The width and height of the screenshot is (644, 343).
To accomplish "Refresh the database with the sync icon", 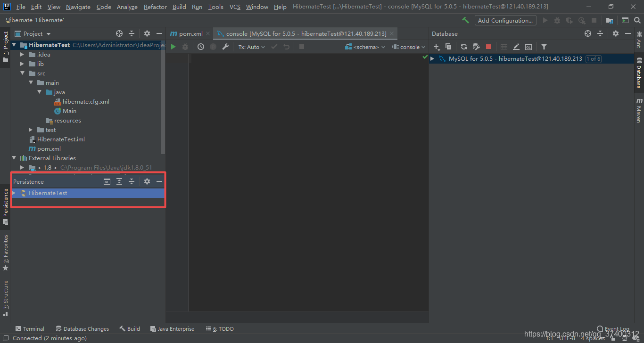I will 464,47.
